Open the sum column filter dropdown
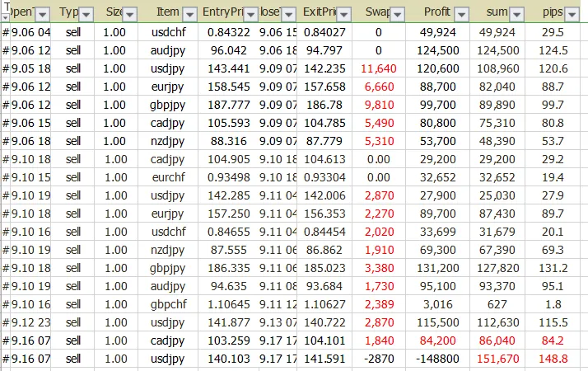 coord(516,15)
